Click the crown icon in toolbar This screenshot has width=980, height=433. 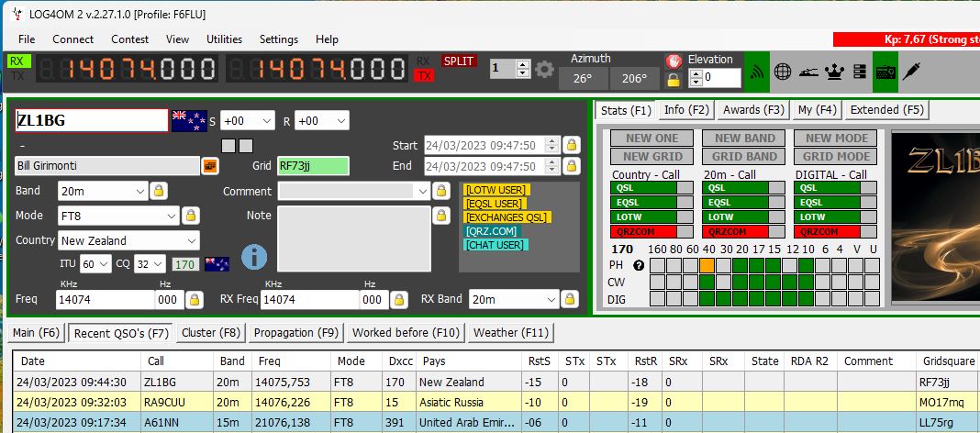click(x=834, y=72)
